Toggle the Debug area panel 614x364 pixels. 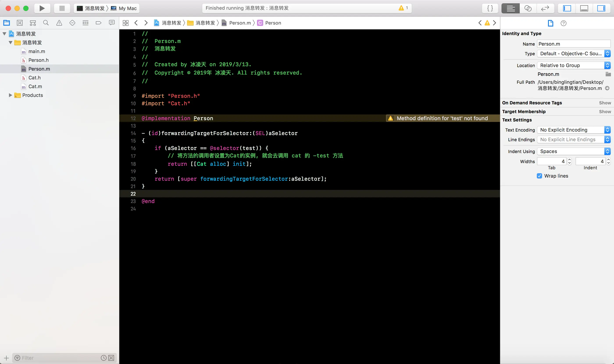[x=584, y=8]
